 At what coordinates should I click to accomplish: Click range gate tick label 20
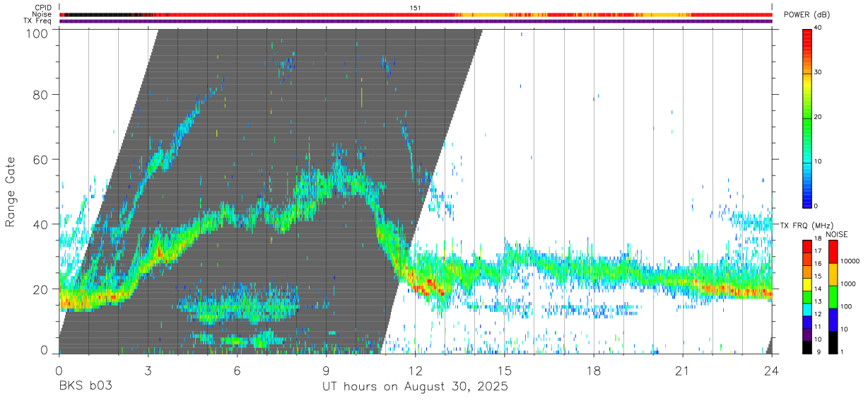pos(41,289)
